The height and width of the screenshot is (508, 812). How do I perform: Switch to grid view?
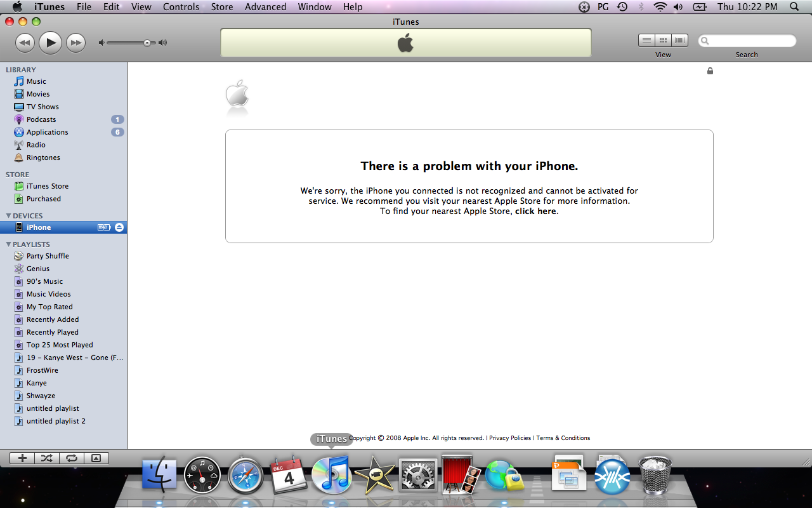pyautogui.click(x=663, y=41)
